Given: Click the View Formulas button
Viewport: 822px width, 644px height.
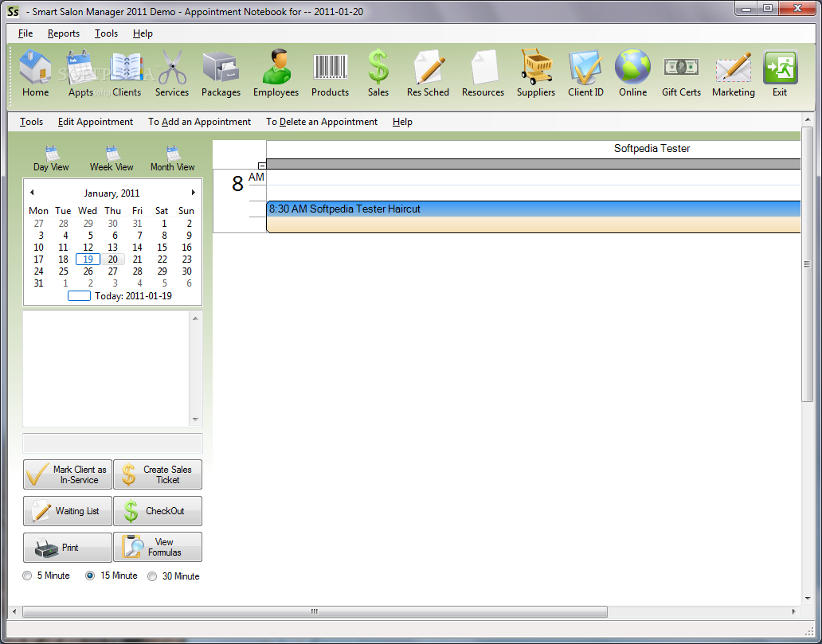Looking at the screenshot, I should pos(157,547).
